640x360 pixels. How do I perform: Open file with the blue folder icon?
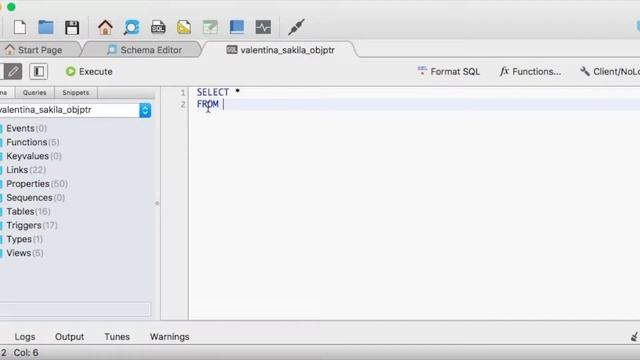coord(46,27)
